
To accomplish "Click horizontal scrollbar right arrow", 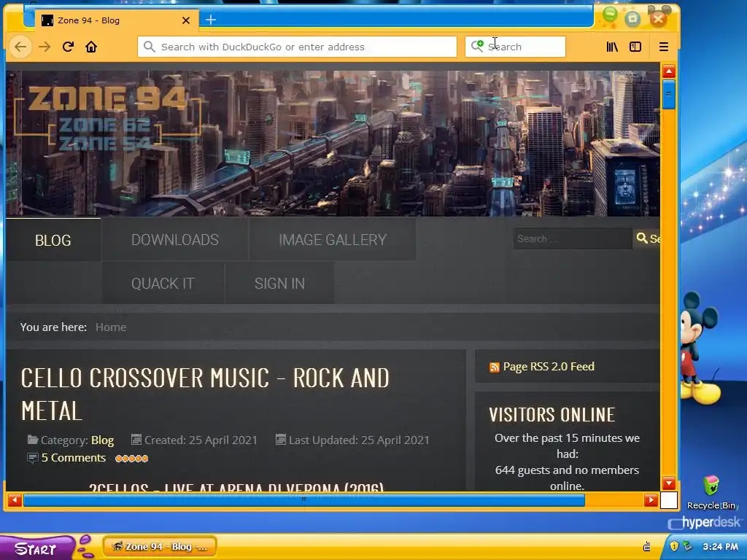I will pos(651,500).
